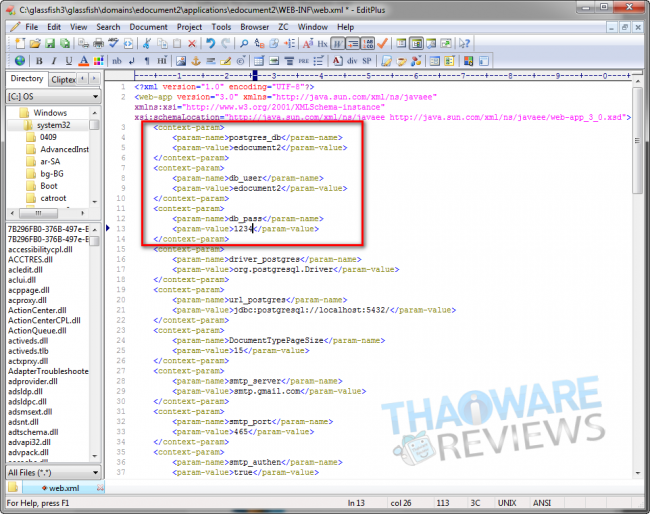Open the Replace tool icon
This screenshot has width=650, height=514.
click(x=260, y=43)
